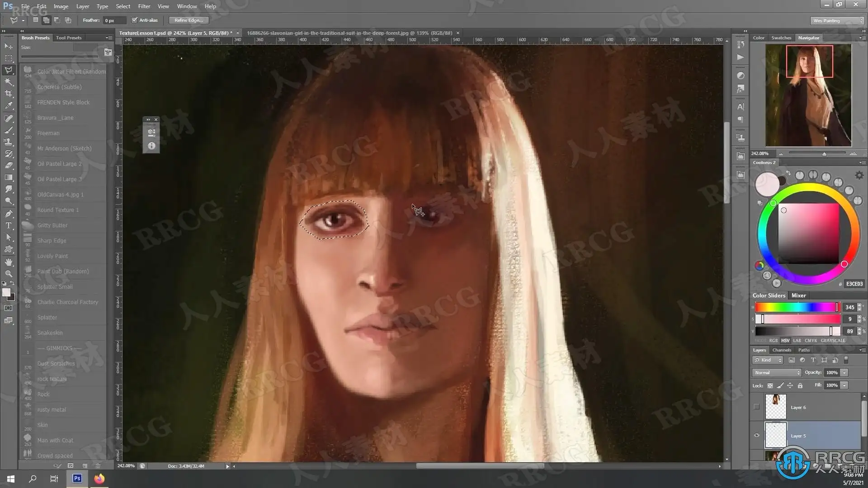This screenshot has width=868, height=488.
Task: Open the Paragraph panel icon
Action: (x=741, y=120)
